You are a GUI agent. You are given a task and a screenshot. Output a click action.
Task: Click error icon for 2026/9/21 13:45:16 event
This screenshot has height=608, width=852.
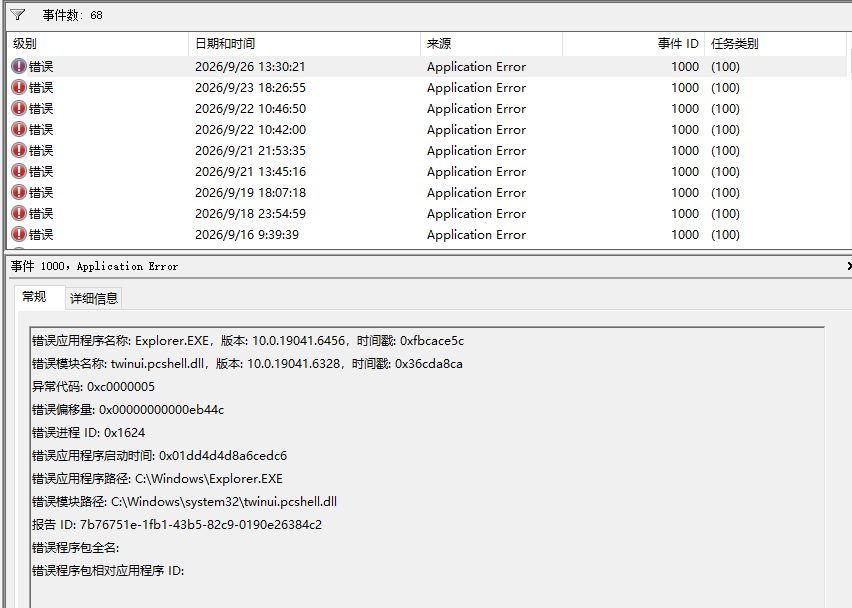[x=19, y=171]
